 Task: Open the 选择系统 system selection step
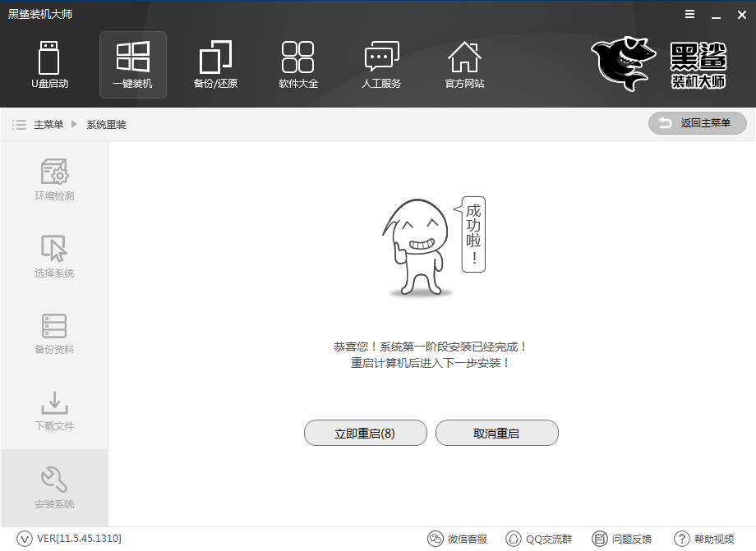[54, 257]
